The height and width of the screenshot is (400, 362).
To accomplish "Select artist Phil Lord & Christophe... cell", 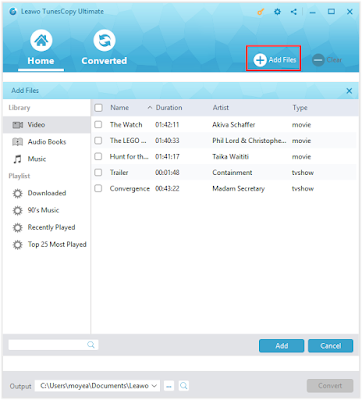I will tap(249, 141).
